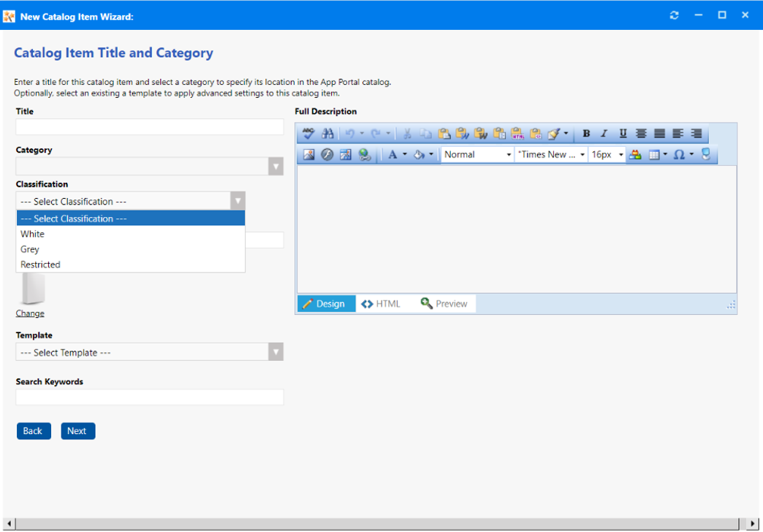Click the insert table icon

pyautogui.click(x=655, y=155)
